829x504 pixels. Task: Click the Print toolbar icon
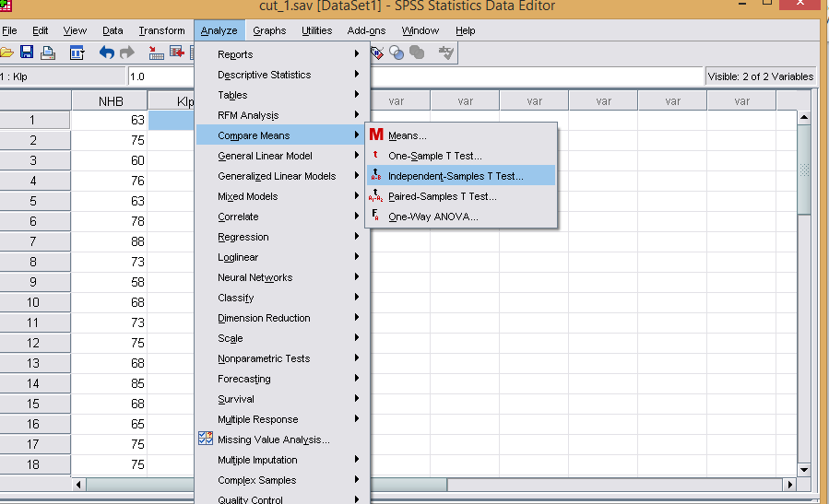click(48, 53)
